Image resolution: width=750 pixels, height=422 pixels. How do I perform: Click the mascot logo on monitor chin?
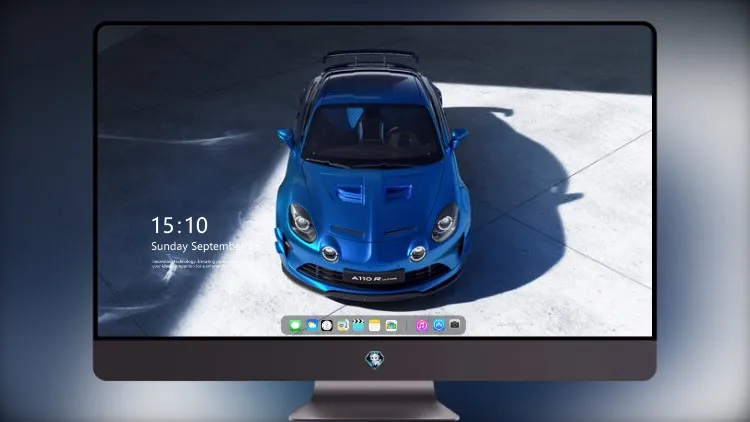click(375, 360)
